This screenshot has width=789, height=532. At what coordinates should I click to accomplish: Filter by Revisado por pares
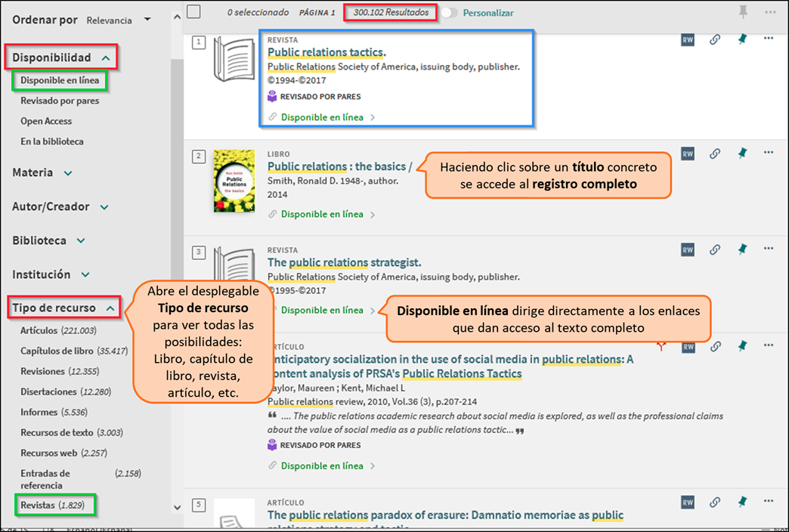(60, 101)
